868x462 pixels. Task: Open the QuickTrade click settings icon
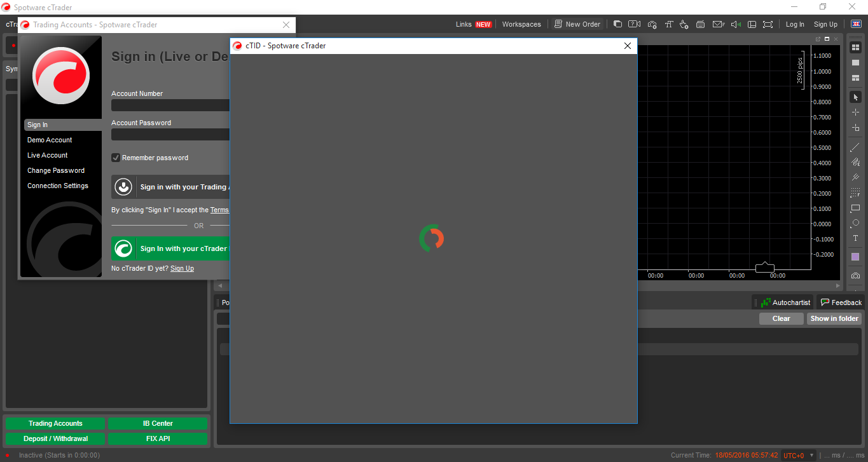click(684, 24)
